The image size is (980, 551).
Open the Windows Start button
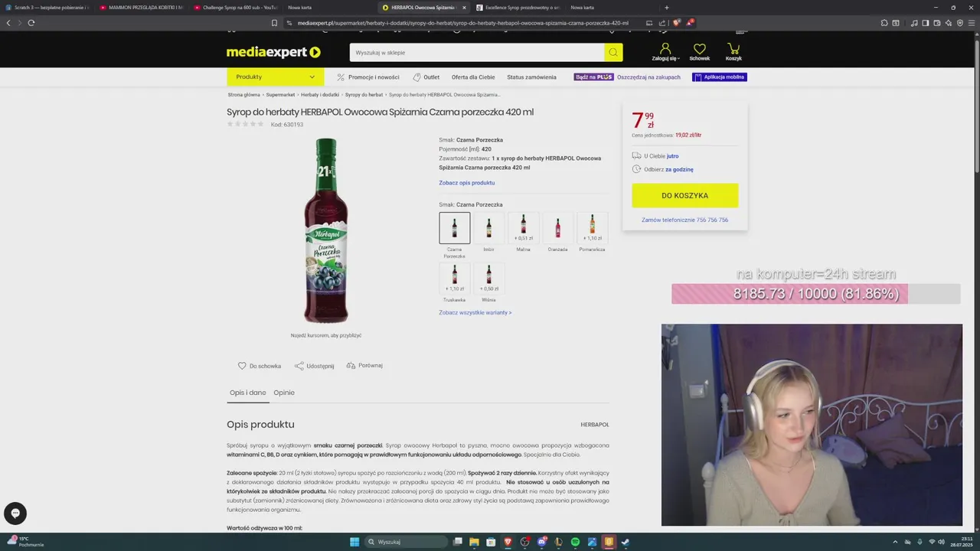(354, 542)
